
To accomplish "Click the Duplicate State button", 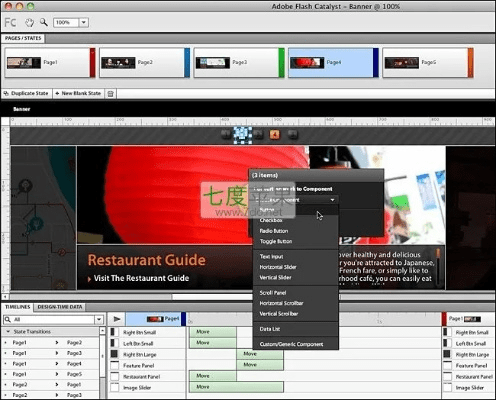I will 26,94.
